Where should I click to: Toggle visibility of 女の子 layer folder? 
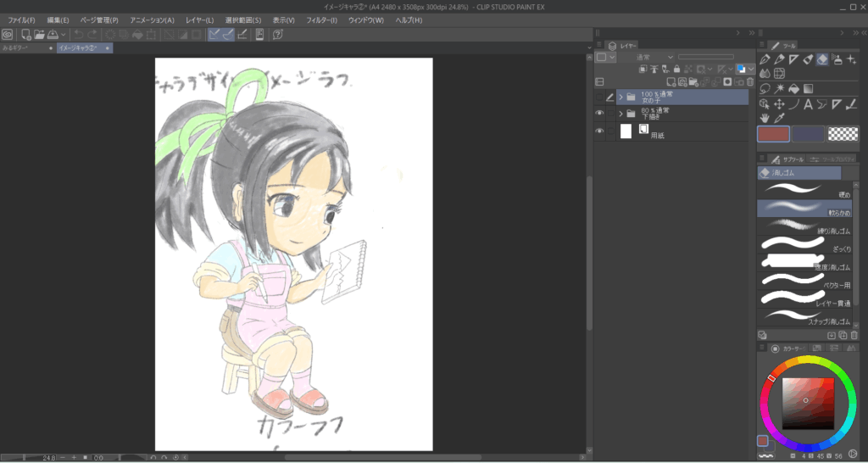click(x=599, y=97)
